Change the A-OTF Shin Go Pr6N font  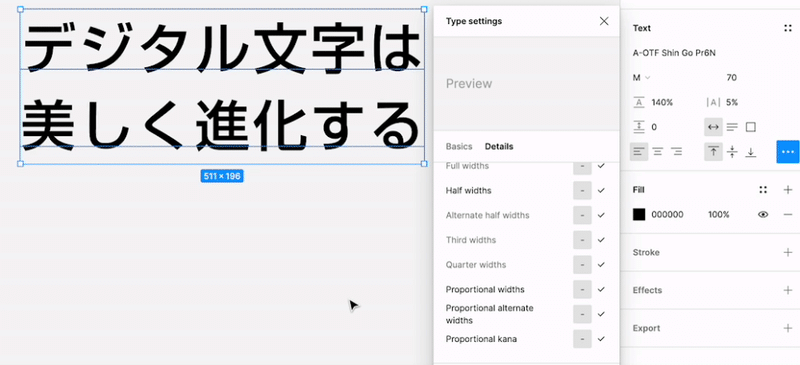click(674, 53)
